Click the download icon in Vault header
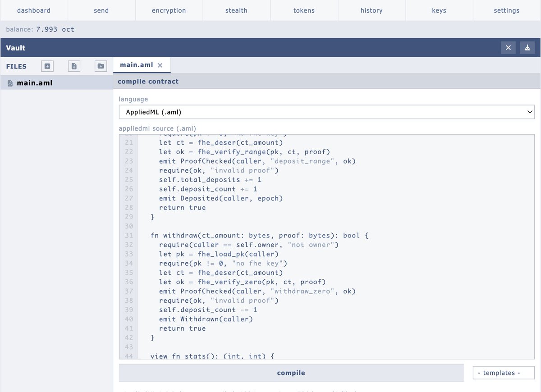The height and width of the screenshot is (392, 541). 527,48
